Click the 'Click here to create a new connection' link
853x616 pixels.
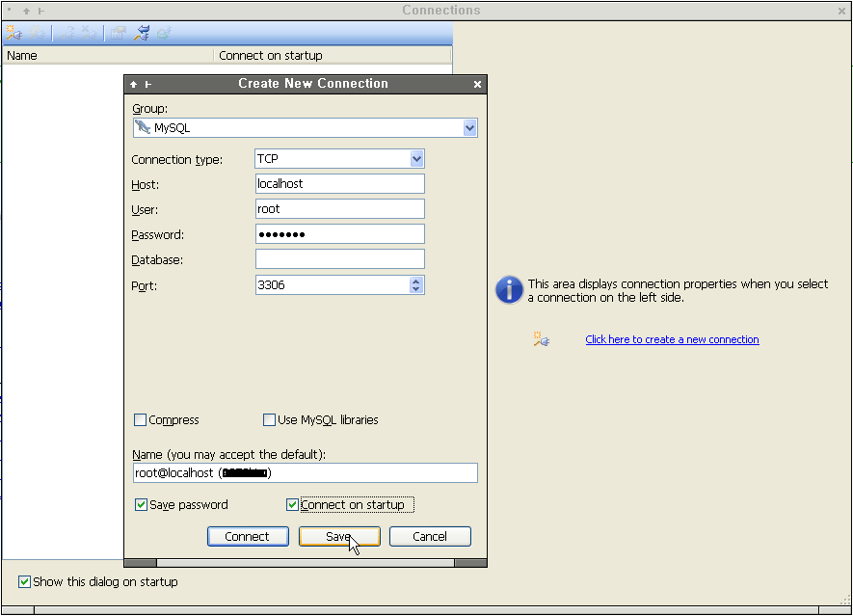coord(672,339)
